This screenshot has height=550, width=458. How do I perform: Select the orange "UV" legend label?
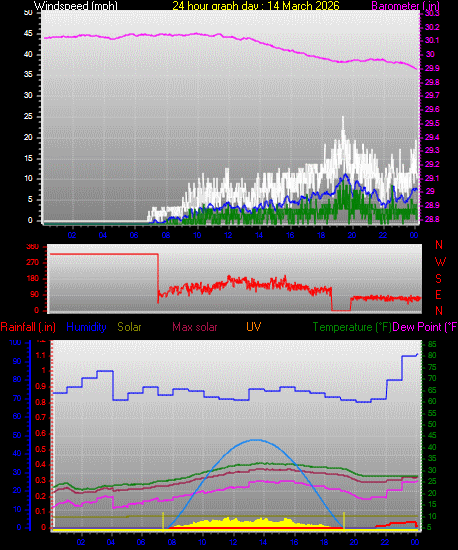click(x=254, y=327)
